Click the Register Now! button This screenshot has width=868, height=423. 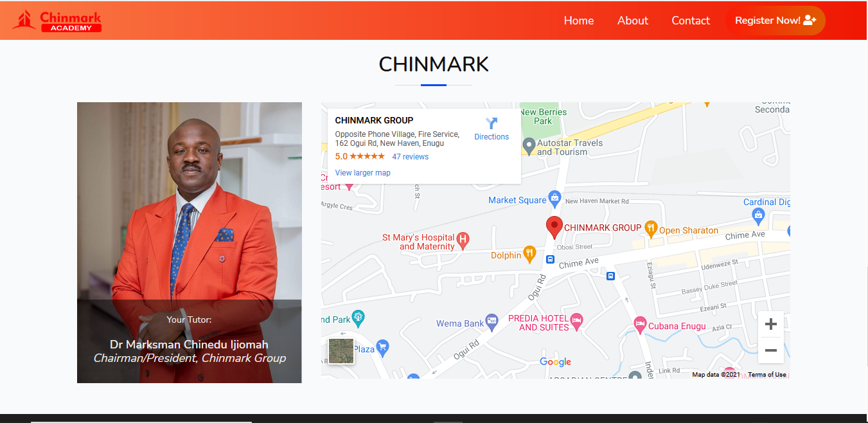(775, 21)
